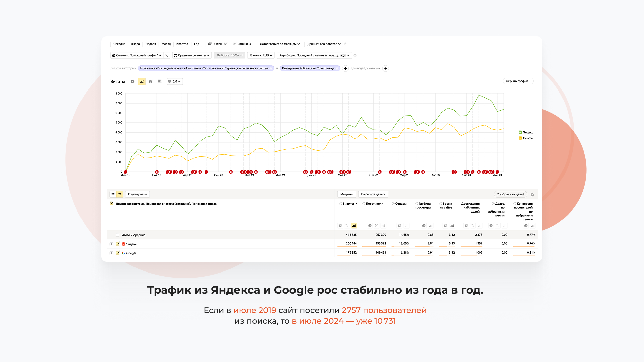The height and width of the screenshot is (362, 644).
Task: Click the Группировки button
Action: tap(137, 194)
